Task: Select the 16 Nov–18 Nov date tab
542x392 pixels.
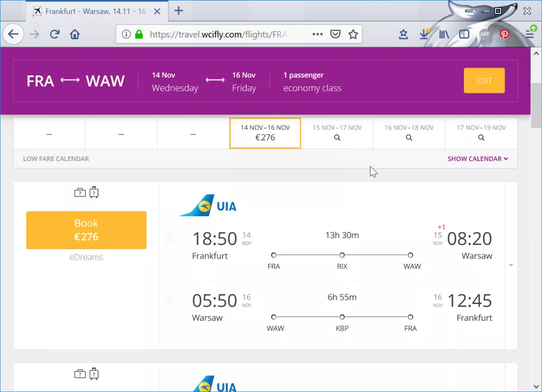Action: point(409,133)
